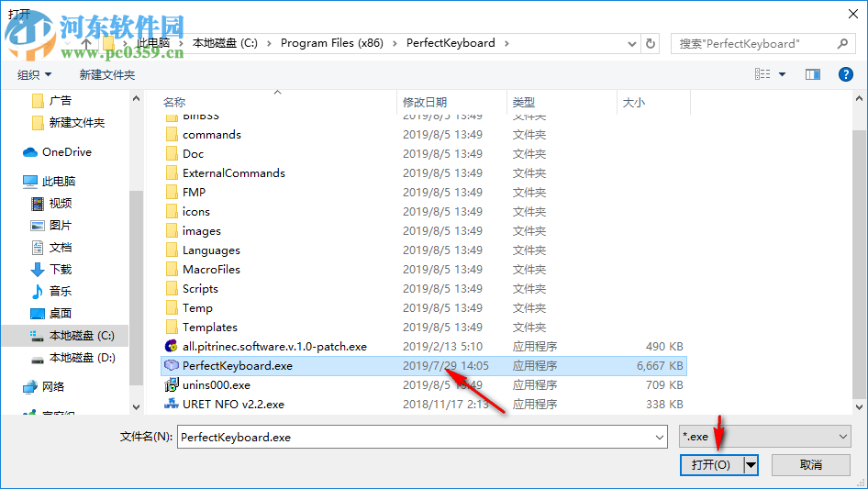The height and width of the screenshot is (489, 868).
Task: Click Program Files (x86) breadcrumb
Action: [x=331, y=43]
